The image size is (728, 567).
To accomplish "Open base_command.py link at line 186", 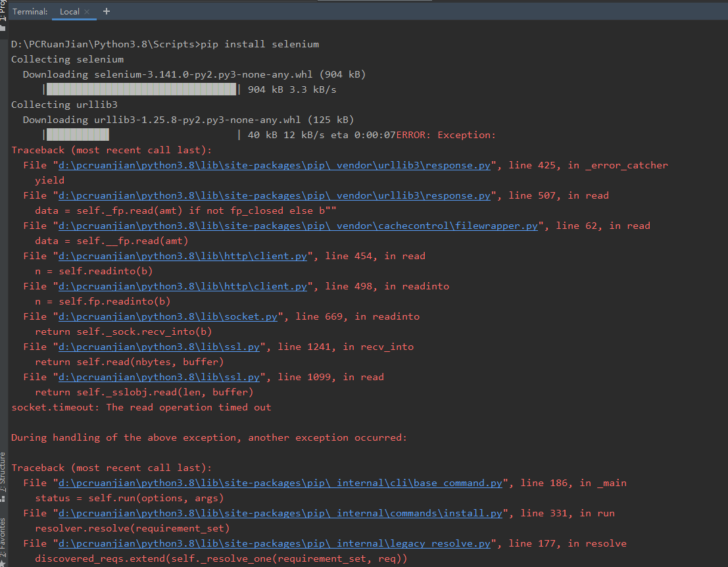I will (280, 483).
